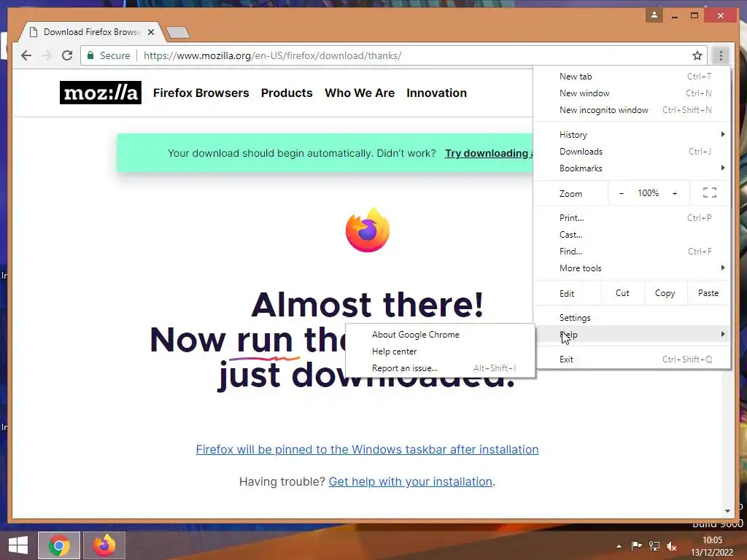Expand the History submenu

[x=632, y=135]
